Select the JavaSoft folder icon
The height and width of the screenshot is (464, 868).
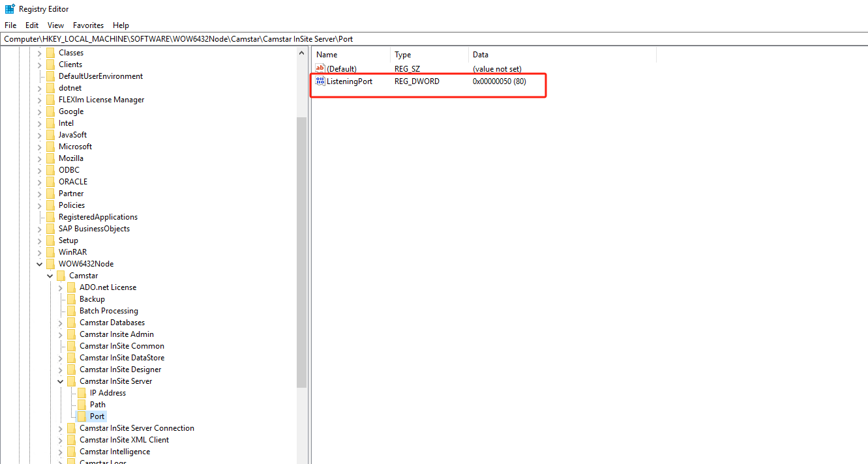tap(51, 135)
